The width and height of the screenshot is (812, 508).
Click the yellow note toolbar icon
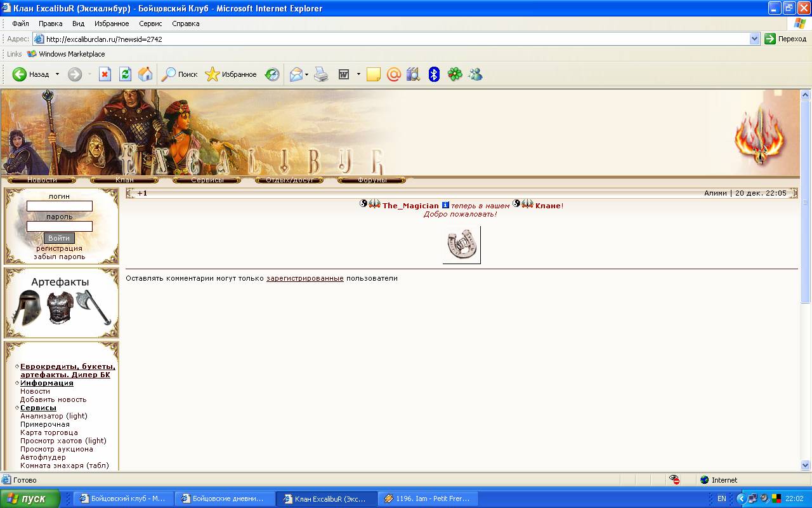pyautogui.click(x=374, y=74)
